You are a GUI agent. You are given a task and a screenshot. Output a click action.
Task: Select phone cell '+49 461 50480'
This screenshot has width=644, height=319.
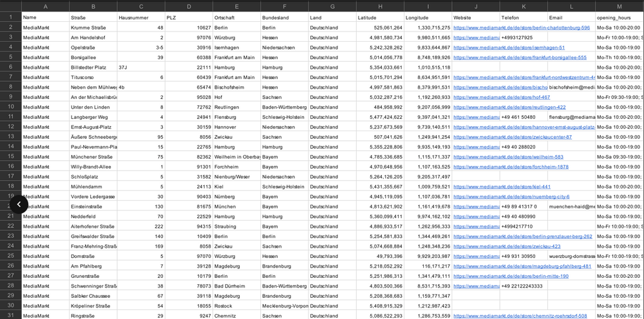(x=524, y=117)
